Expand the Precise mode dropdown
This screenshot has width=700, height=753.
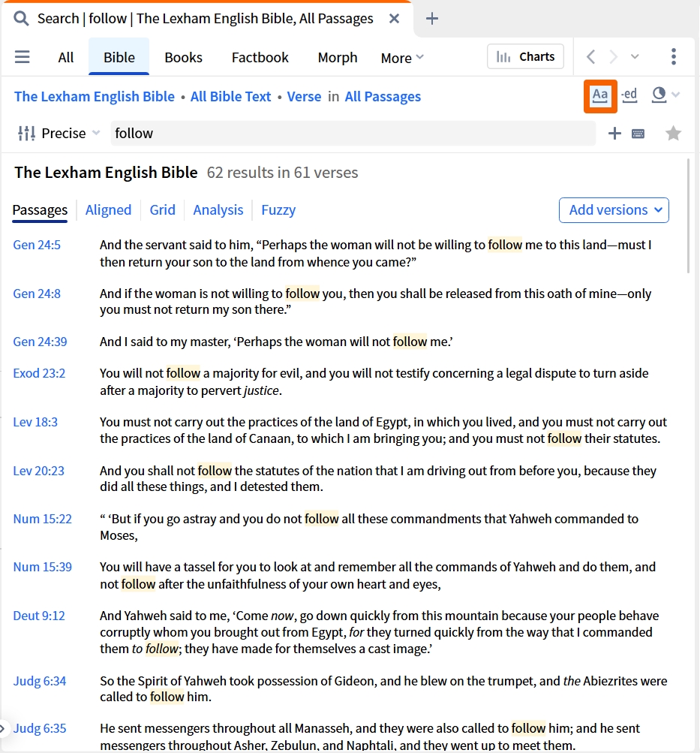coord(71,134)
